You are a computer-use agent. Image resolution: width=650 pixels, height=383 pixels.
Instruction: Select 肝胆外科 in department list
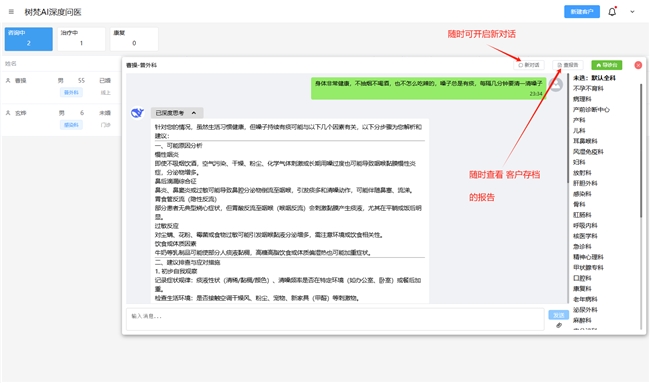pos(585,183)
